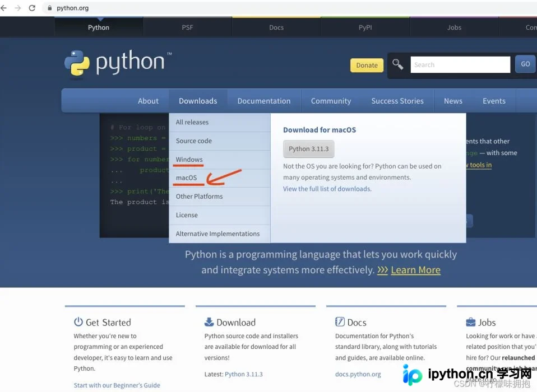Select All releases in Downloads menu
Screen dimensions: 537x392
pos(220,123)
